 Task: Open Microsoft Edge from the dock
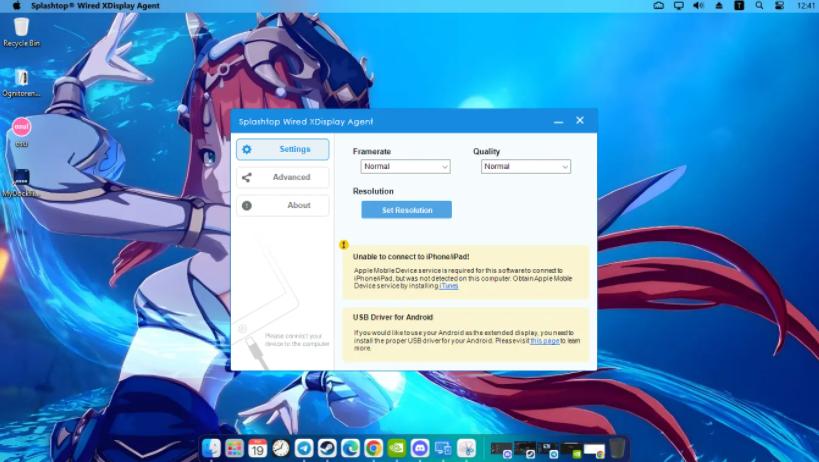350,448
